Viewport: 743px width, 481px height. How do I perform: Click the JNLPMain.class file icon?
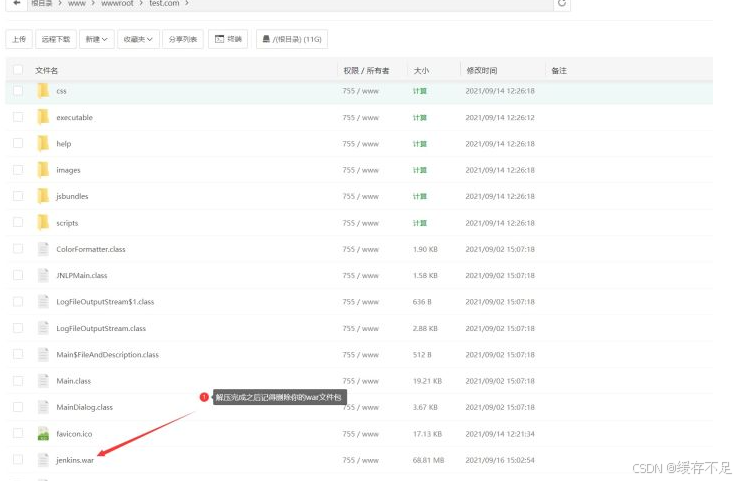click(43, 275)
